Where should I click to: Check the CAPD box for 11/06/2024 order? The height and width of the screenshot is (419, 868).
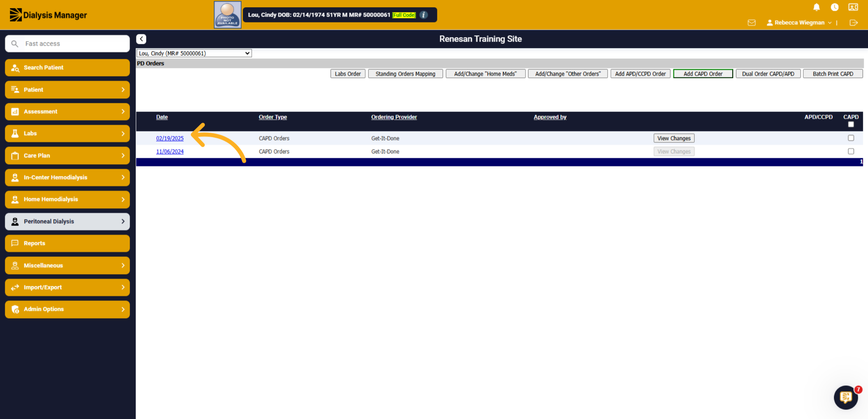tap(851, 151)
